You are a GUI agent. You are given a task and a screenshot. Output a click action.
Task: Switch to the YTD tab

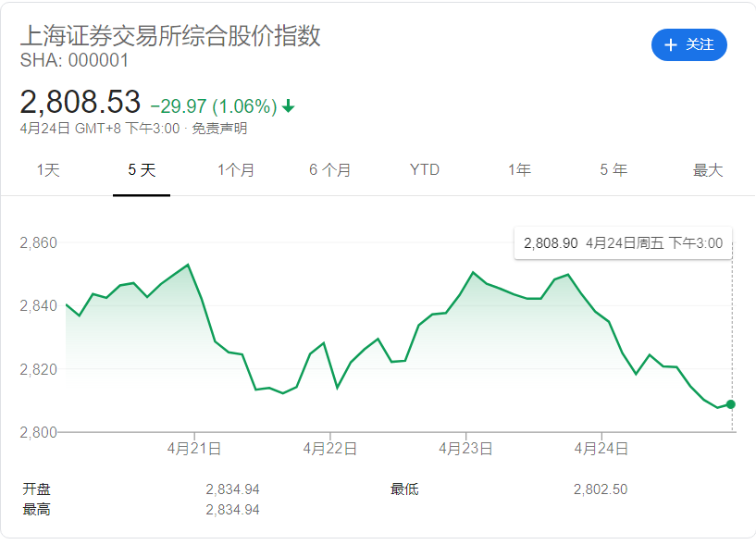point(425,170)
